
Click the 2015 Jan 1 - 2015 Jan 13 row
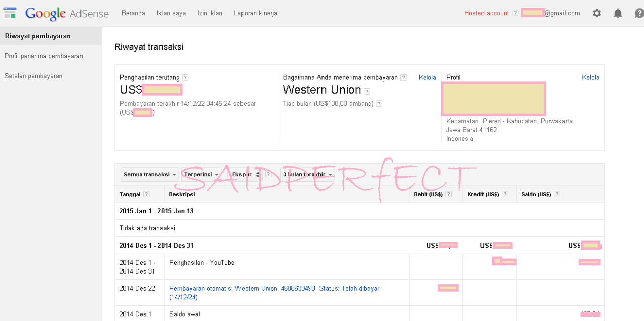click(360, 211)
